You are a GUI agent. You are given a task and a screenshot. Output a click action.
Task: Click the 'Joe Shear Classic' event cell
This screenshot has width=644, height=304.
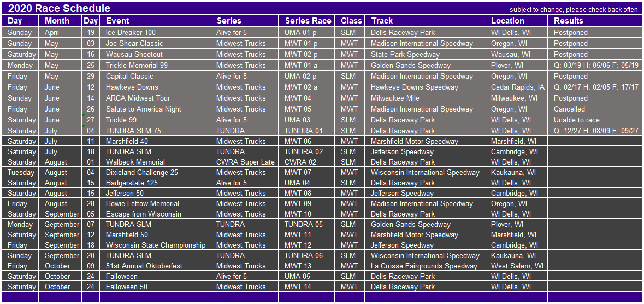155,43
